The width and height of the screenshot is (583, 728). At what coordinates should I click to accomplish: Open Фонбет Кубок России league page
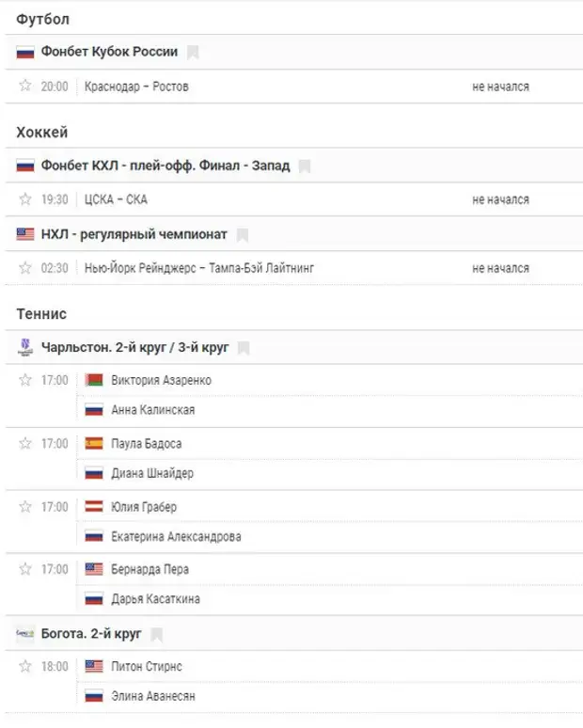click(109, 52)
